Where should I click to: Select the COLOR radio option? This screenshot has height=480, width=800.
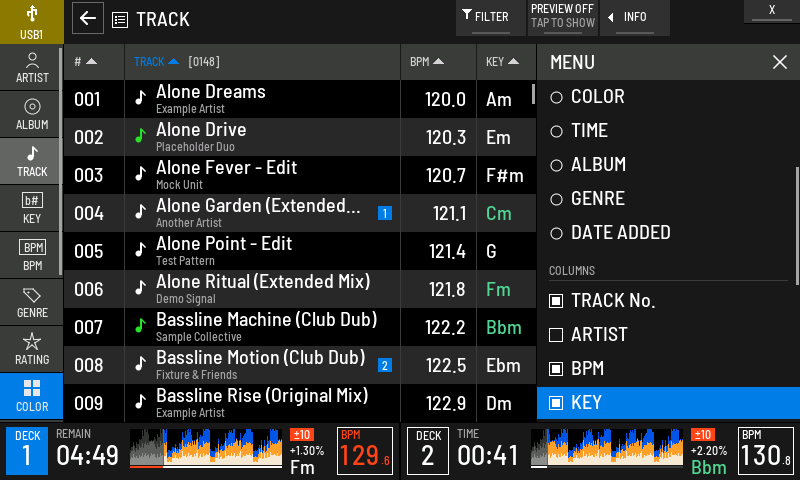(x=557, y=97)
